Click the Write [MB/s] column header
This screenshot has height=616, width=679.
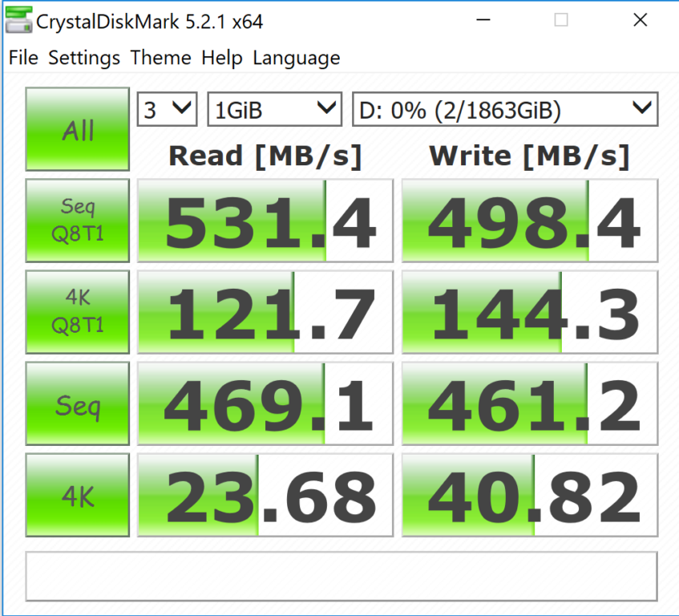coord(529,156)
